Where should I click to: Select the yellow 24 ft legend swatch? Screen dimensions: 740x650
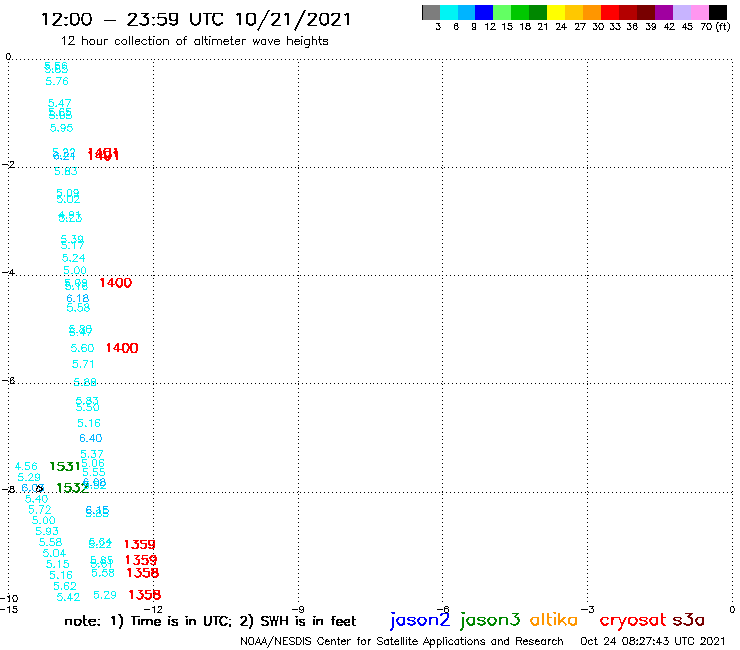pos(556,12)
